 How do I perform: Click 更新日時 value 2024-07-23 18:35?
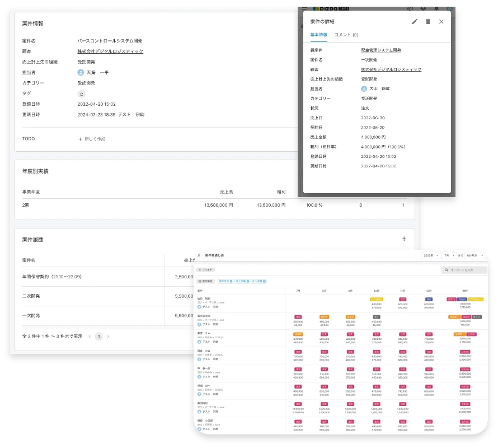(96, 114)
